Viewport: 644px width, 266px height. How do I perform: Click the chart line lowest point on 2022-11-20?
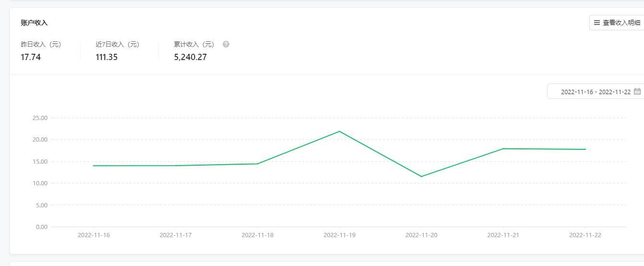[421, 177]
